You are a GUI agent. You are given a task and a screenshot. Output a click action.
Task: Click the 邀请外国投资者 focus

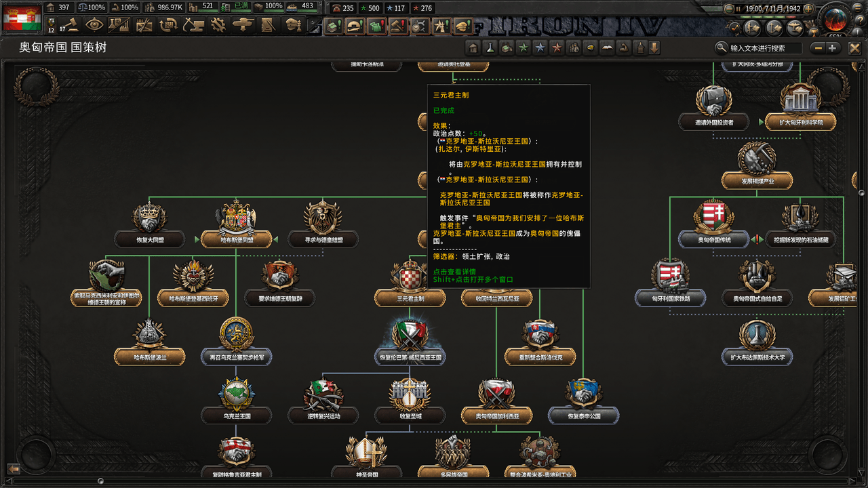pyautogui.click(x=714, y=108)
